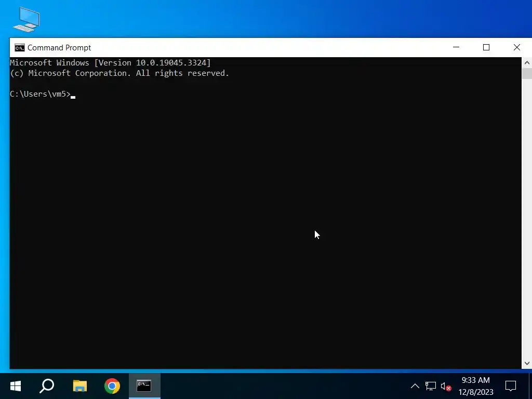Open the Command Prompt system menu icon
532x399 pixels.
(x=20, y=47)
